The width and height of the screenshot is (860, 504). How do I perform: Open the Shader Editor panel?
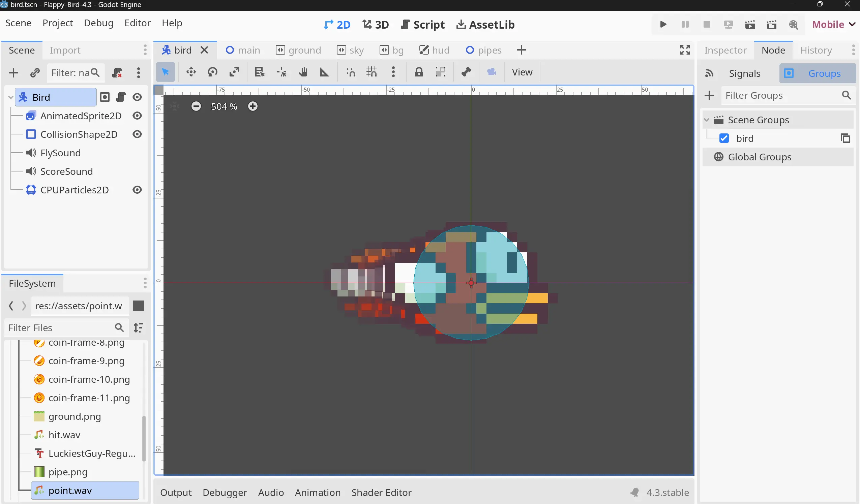(381, 493)
